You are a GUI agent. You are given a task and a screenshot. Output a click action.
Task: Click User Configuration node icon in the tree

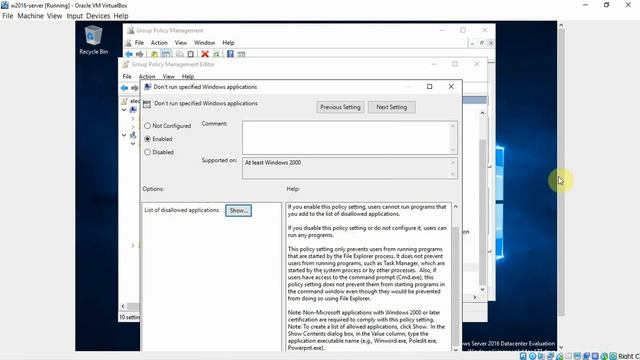[133, 135]
